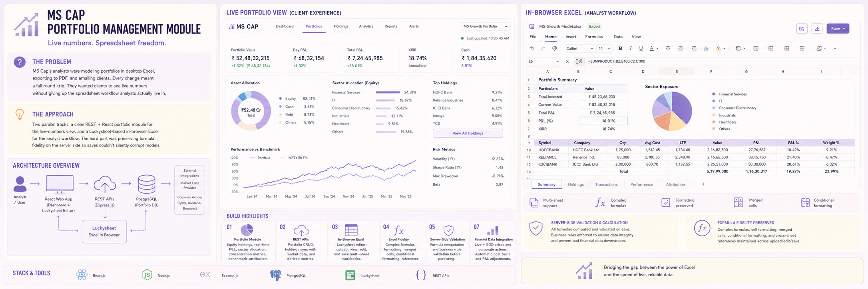Click the download icon next to Save
The image size is (868, 289).
tap(817, 29)
